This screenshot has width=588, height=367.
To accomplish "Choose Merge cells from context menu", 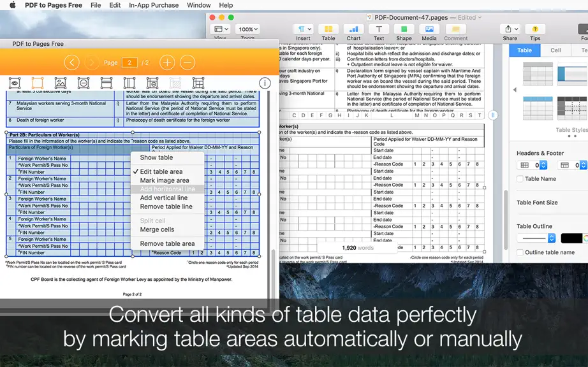I will (x=157, y=229).
